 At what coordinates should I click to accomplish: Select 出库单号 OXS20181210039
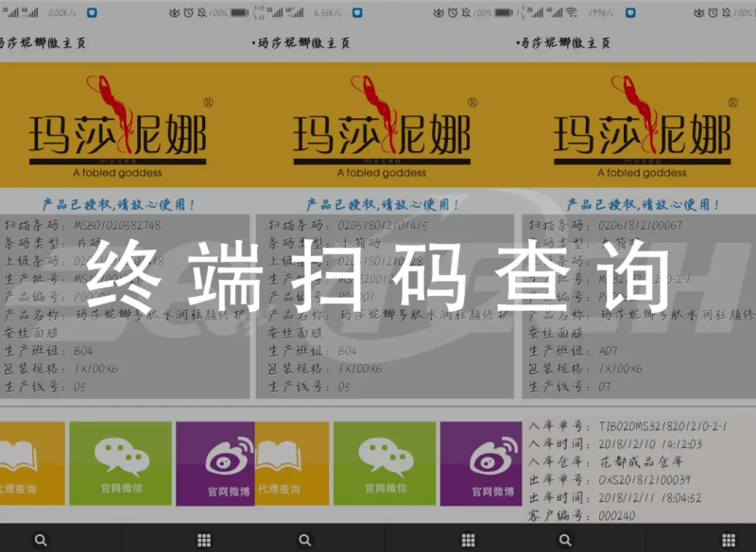(x=610, y=480)
